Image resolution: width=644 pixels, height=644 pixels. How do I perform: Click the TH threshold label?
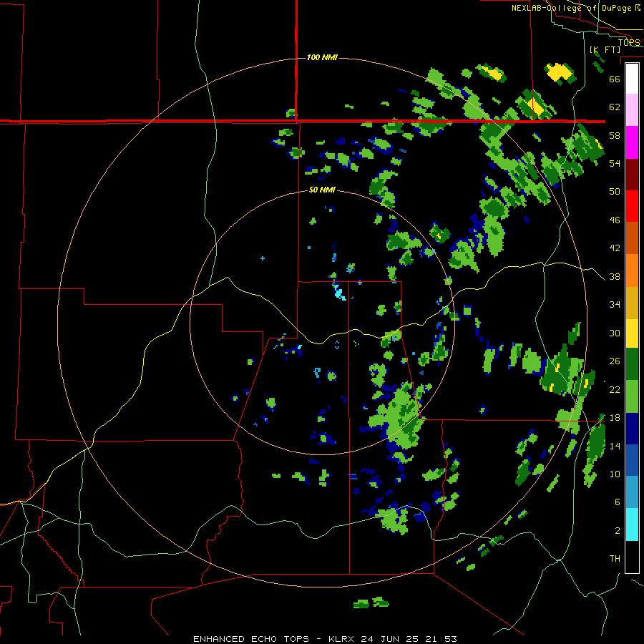click(x=615, y=559)
